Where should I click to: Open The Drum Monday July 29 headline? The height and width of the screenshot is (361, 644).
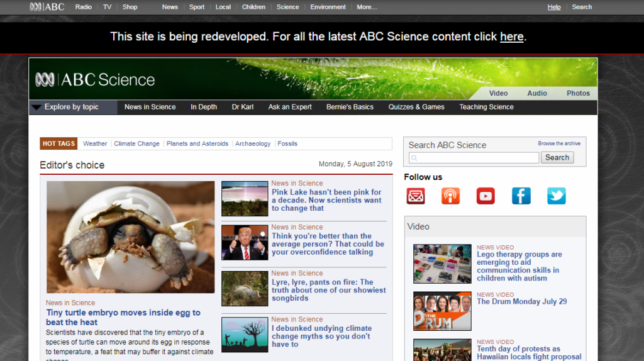[x=521, y=301]
